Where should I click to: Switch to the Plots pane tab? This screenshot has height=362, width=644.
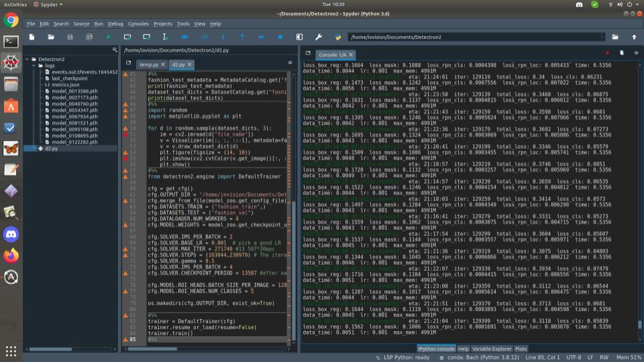(x=521, y=349)
